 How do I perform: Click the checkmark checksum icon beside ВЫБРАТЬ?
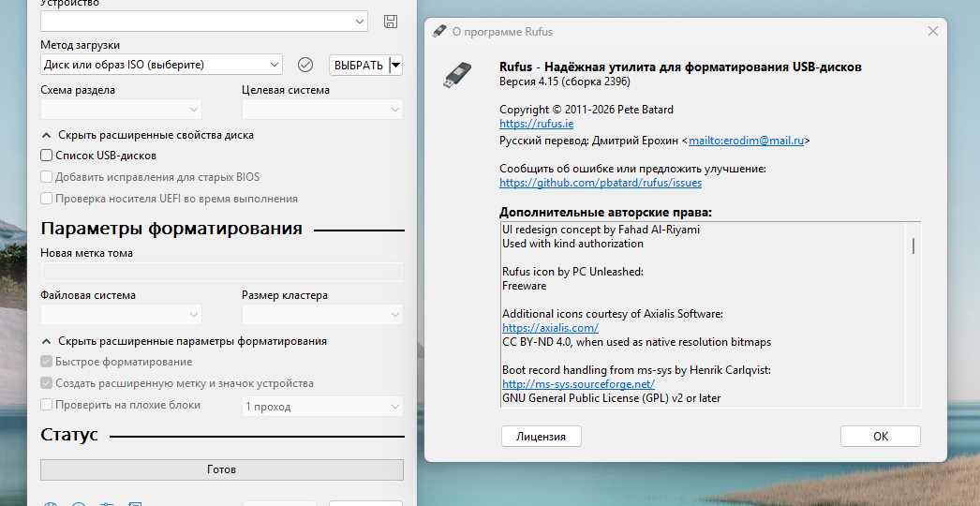point(305,65)
